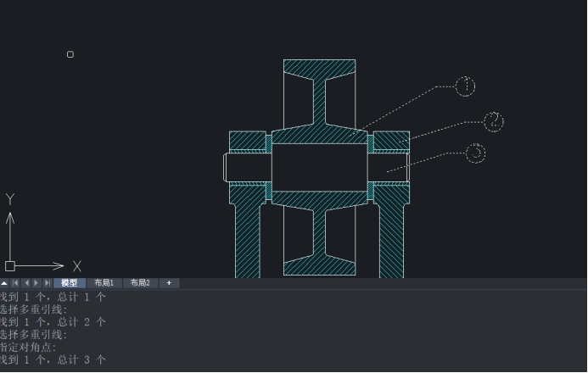
Task: Select the balloon callout numbered 3
Action: [x=476, y=153]
